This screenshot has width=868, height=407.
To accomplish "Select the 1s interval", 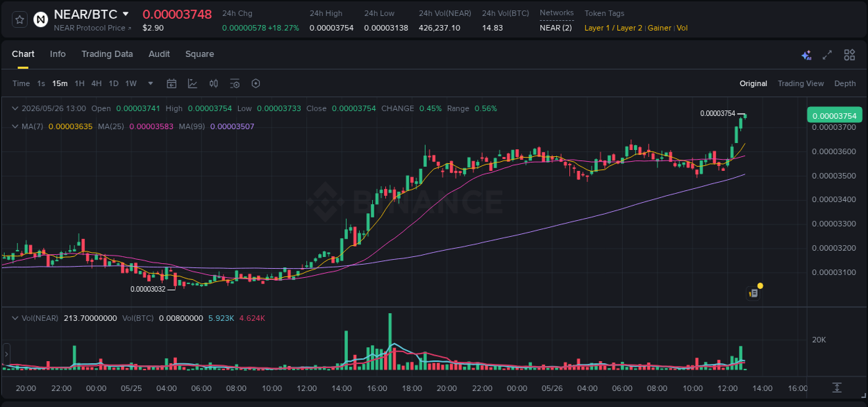I will [41, 83].
